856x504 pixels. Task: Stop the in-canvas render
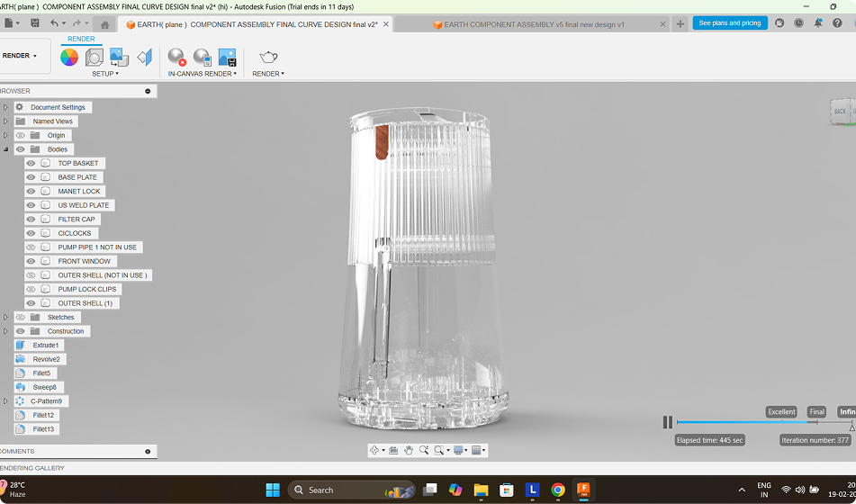coord(177,58)
